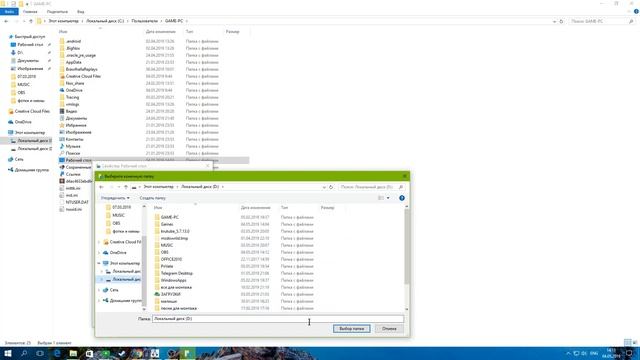The width and height of the screenshot is (640, 360).
Task: Open the 'Поделиться' ribbon tab in Explorer
Action: (57, 12)
